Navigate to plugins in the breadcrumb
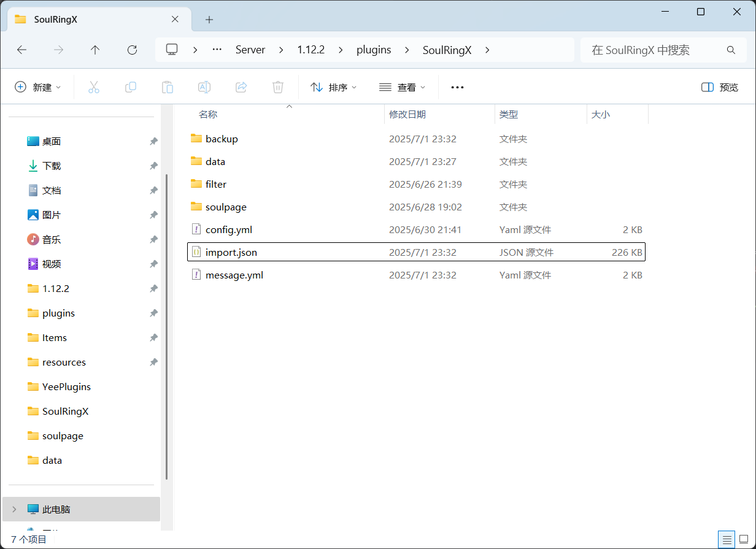The image size is (756, 549). point(374,50)
